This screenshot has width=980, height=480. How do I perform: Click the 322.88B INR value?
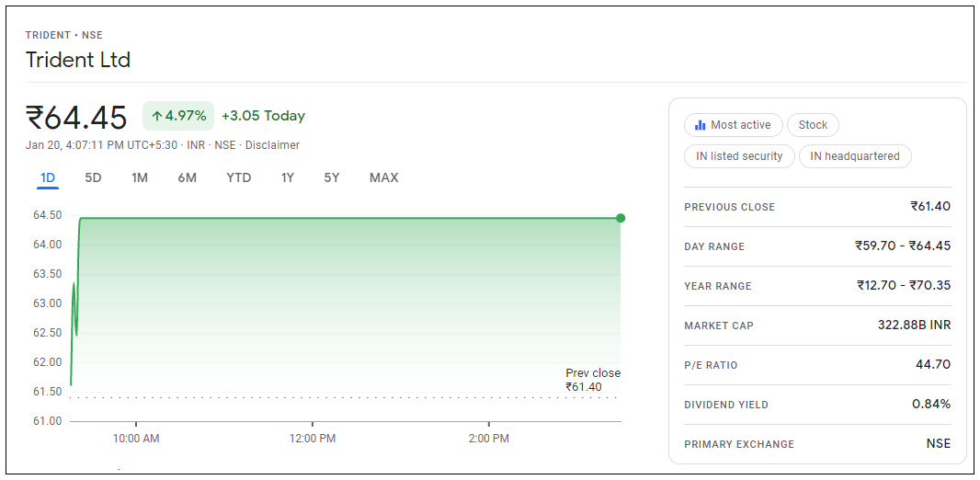[914, 325]
